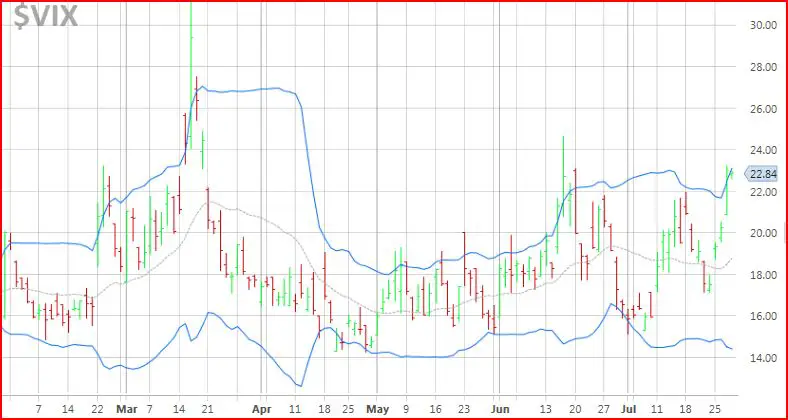Select the 22 date label before Mar
Image resolution: width=788 pixels, height=420 pixels.
(x=97, y=409)
